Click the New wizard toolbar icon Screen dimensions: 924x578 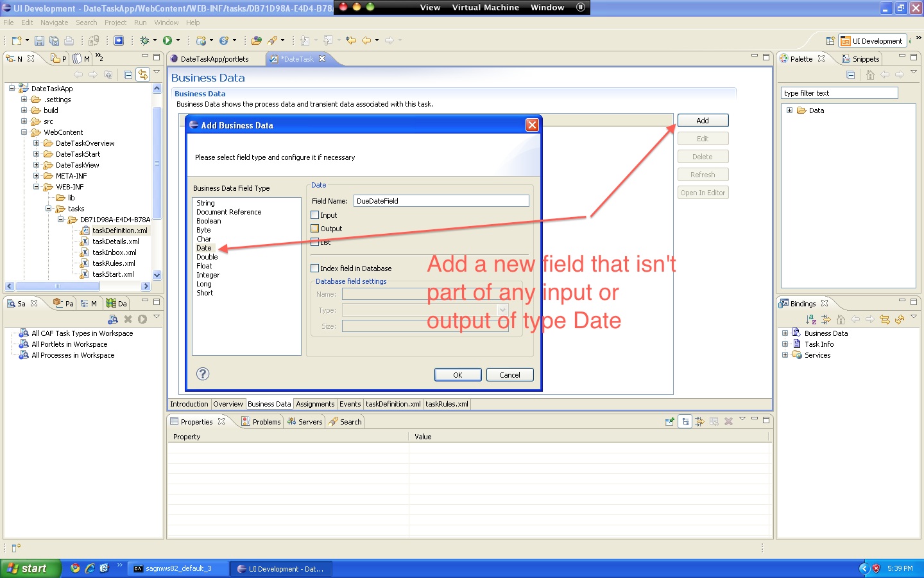[17, 40]
